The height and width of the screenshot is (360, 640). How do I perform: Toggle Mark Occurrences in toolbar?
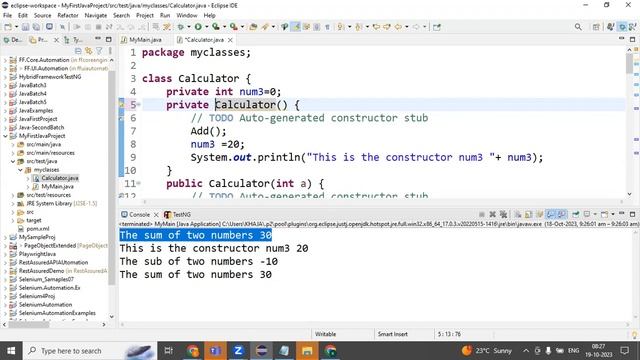[296, 27]
